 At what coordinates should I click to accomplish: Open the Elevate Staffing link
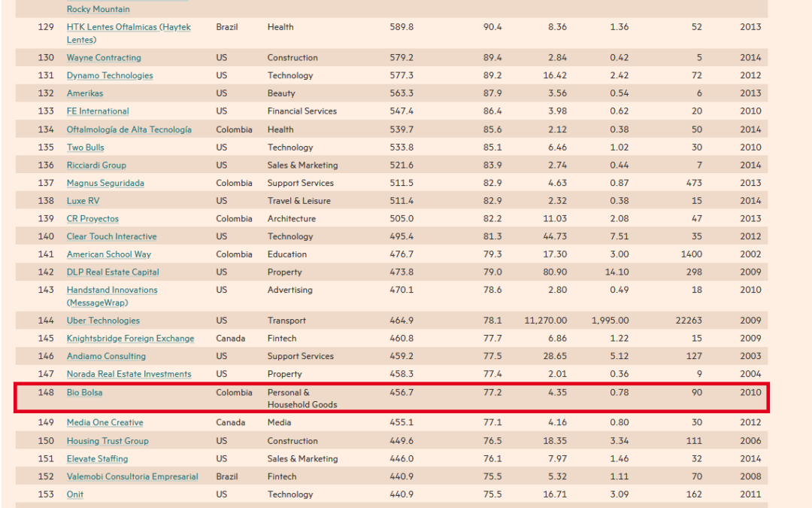click(x=97, y=459)
